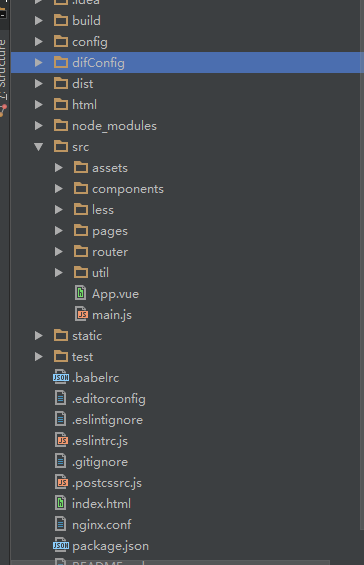Select the node_modules folder name
This screenshot has width=364, height=565.
[114, 126]
